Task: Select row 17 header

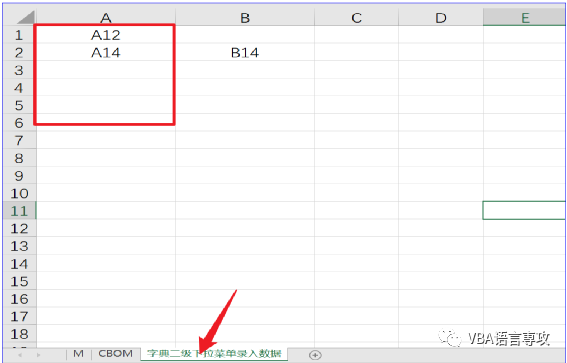Action: point(19,316)
